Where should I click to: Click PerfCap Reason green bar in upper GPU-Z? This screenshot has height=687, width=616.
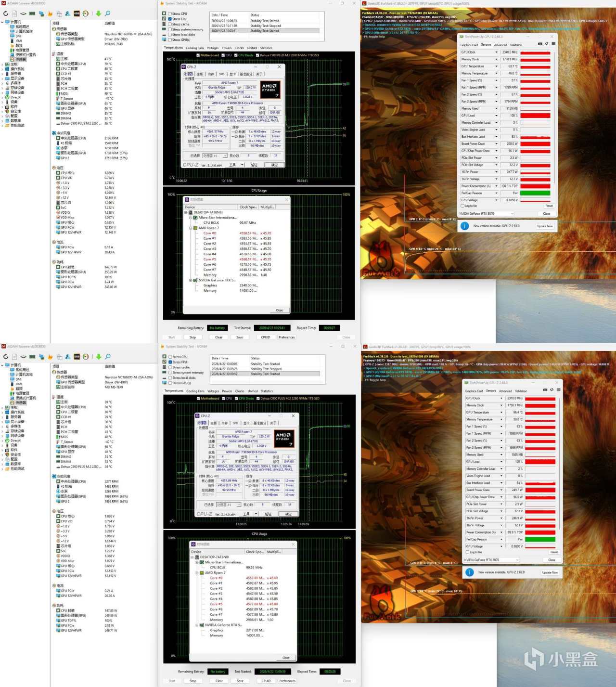click(535, 193)
